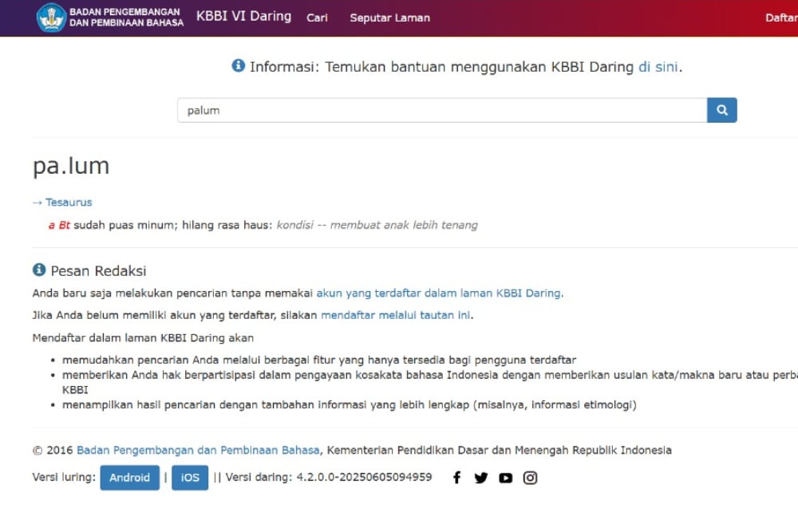Image resolution: width=798 pixels, height=532 pixels.
Task: Follow 'akun yang terdaftar dalam laman KBBI Daring' link
Action: (x=439, y=293)
